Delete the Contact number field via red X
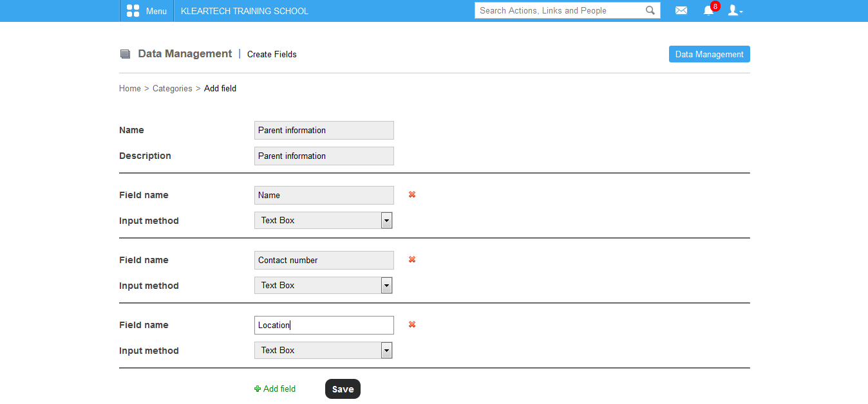868x404 pixels. point(412,259)
